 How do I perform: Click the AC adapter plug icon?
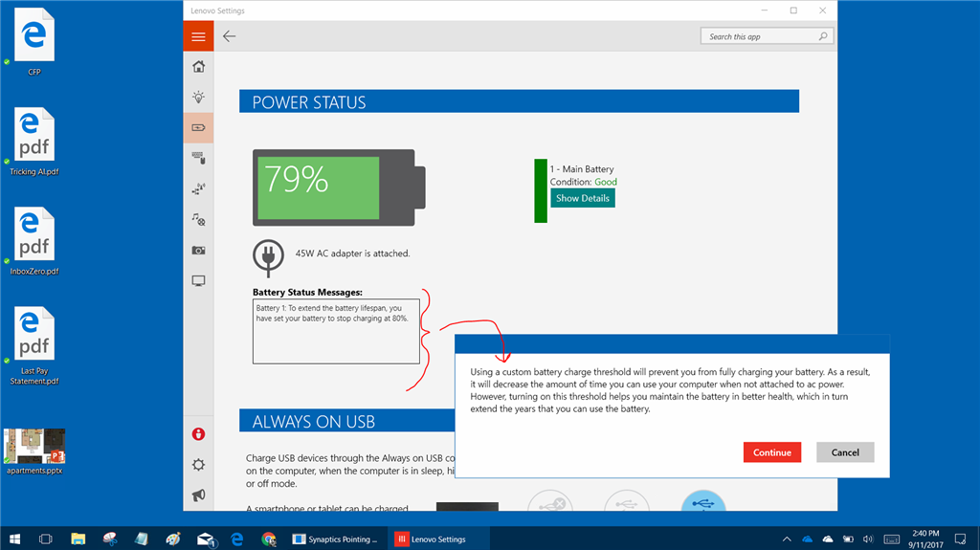click(268, 257)
